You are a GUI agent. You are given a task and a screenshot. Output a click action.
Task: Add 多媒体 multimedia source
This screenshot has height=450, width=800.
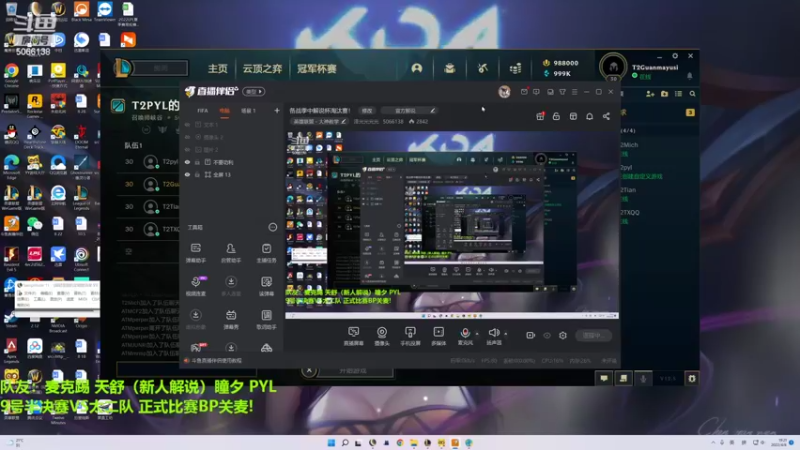[x=438, y=336]
